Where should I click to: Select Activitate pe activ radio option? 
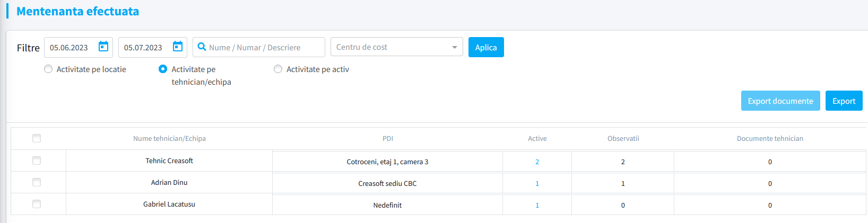(x=278, y=69)
